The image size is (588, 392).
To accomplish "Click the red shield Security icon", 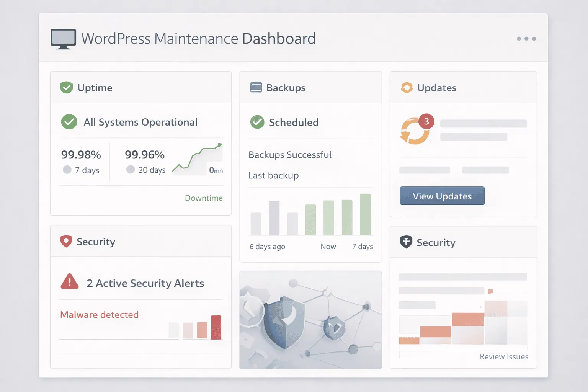I will (66, 242).
